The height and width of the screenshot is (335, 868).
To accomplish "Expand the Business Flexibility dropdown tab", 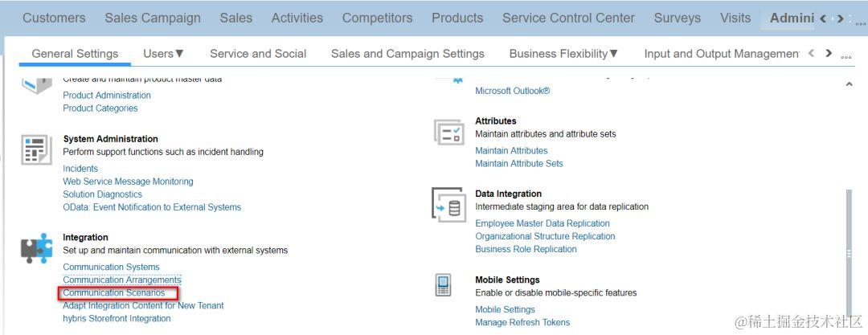I will (x=563, y=54).
